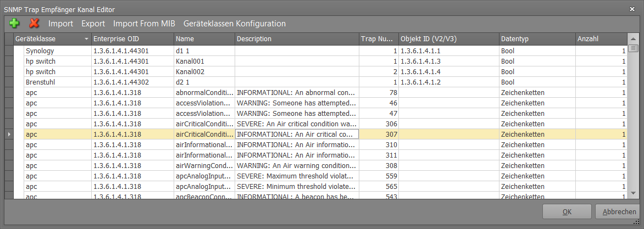Open the Geräteklasse column filter dropdown

click(86, 39)
